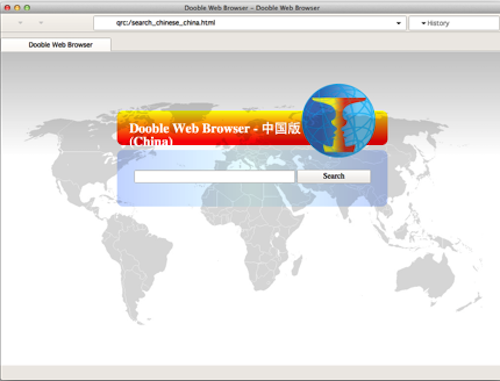The height and width of the screenshot is (381, 500).
Task: Click the back navigation arrow in toolbar
Action: tap(20, 23)
